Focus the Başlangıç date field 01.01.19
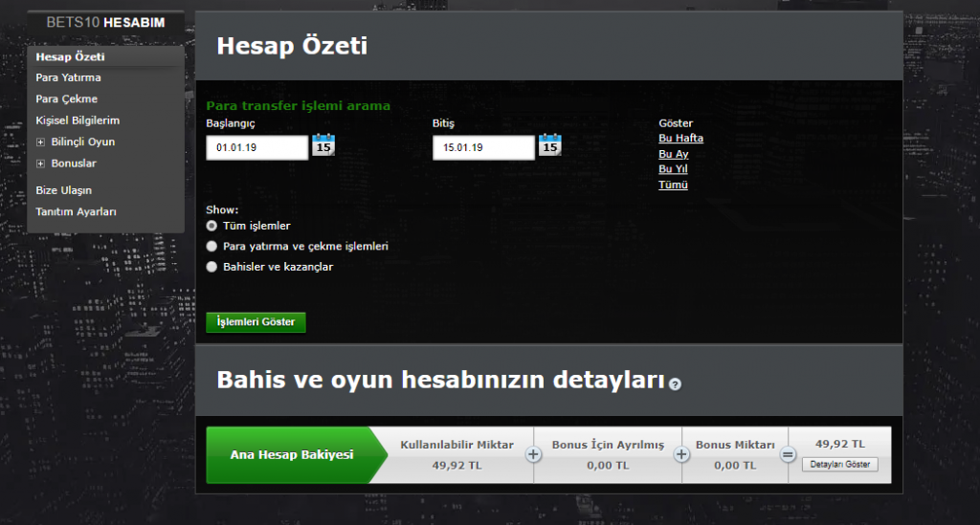Viewport: 980px width, 525px height. point(256,148)
